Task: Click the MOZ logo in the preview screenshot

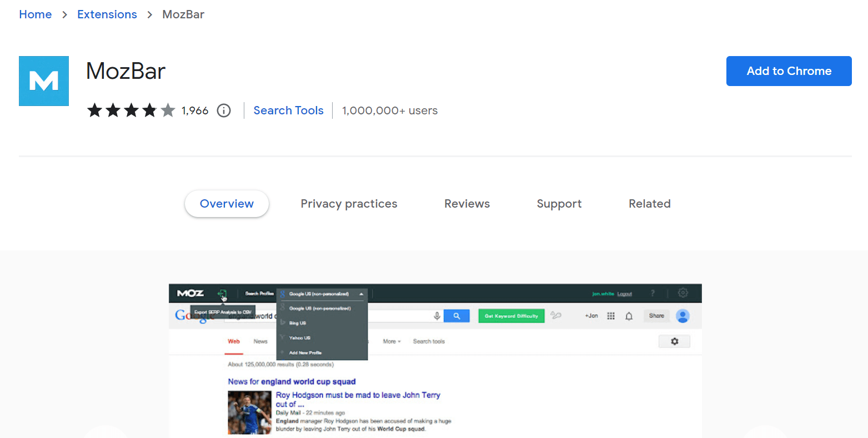Action: 190,293
